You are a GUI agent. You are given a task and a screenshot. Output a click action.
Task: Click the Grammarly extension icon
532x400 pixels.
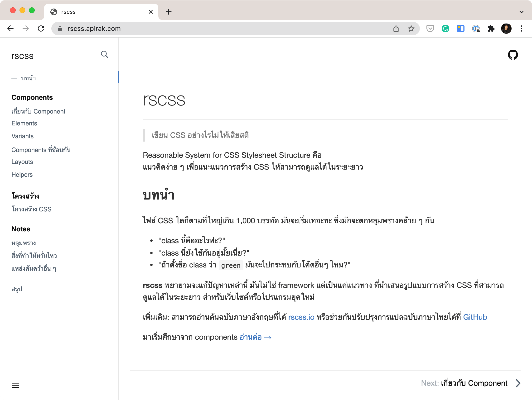(x=445, y=29)
